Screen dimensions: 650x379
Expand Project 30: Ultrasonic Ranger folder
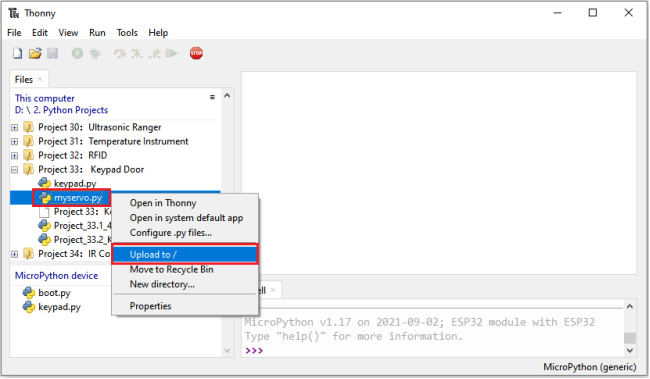tap(15, 127)
